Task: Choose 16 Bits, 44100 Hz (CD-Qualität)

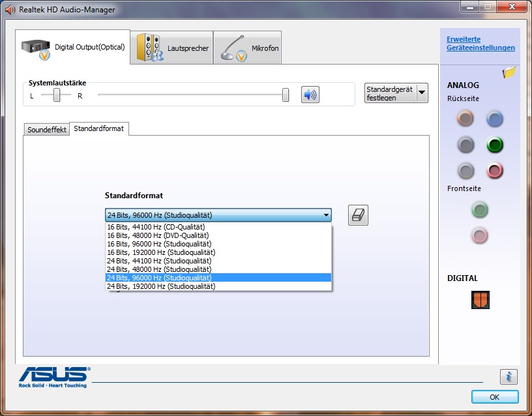Action: (218, 227)
